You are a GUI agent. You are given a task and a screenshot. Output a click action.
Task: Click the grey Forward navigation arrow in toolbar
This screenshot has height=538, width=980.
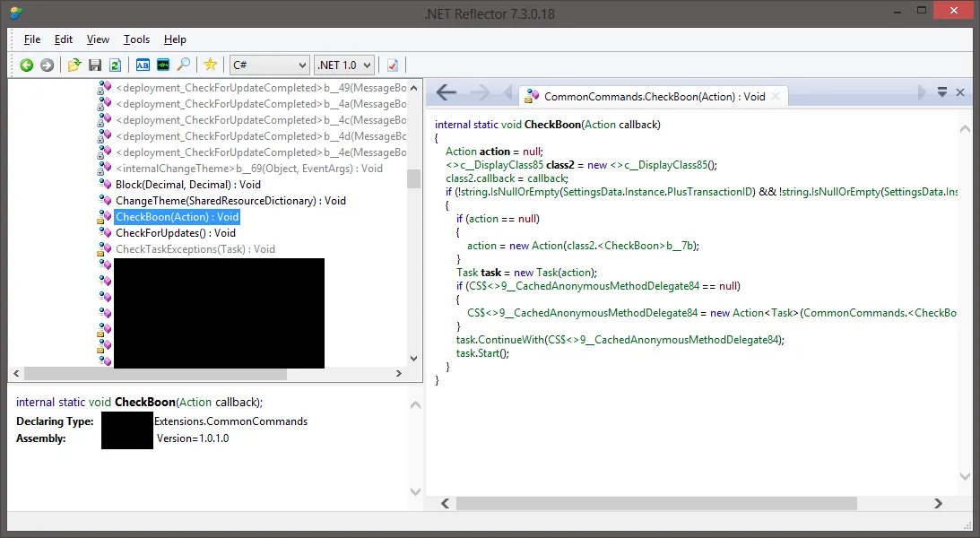[x=47, y=65]
